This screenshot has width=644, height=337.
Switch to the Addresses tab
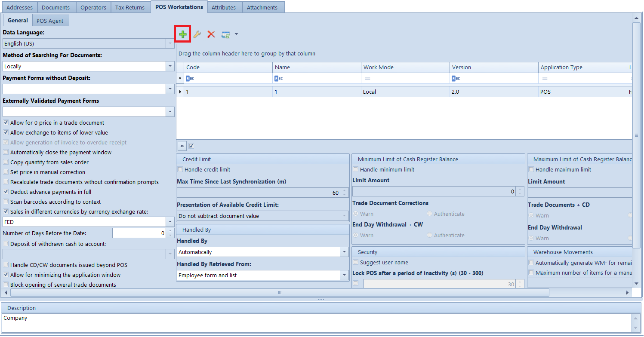(x=19, y=7)
